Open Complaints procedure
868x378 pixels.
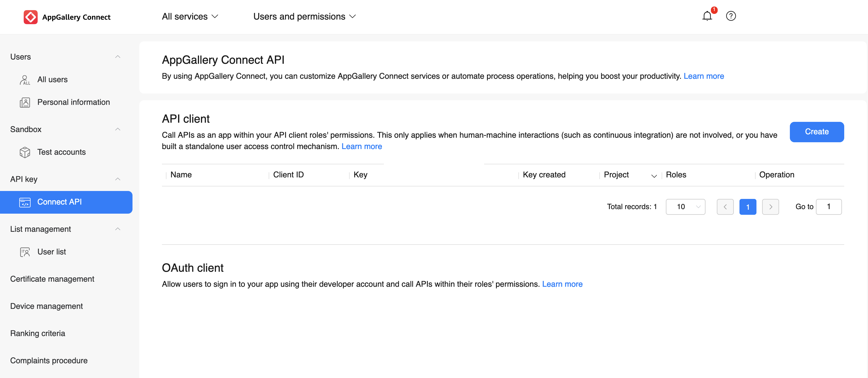tap(49, 360)
